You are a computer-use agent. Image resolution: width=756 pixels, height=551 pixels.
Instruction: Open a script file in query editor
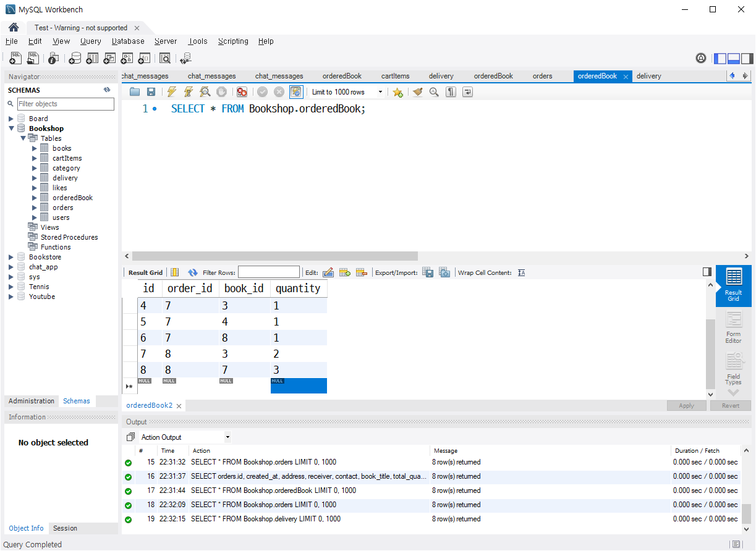[135, 92]
